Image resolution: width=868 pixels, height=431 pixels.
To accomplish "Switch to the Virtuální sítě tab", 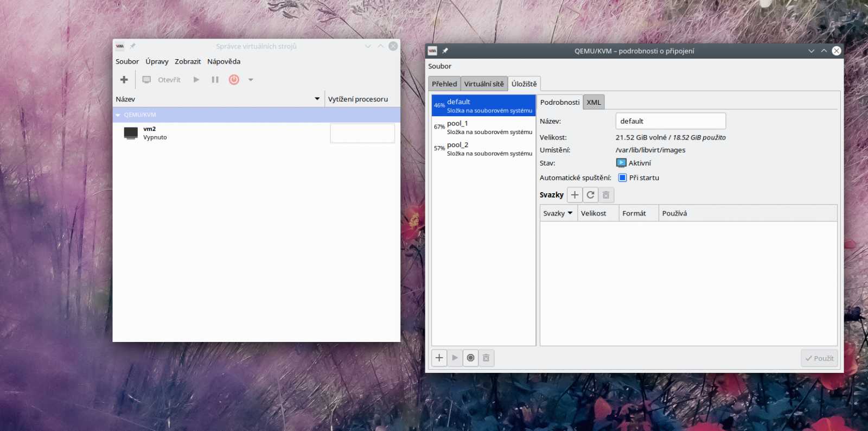I will [x=484, y=84].
